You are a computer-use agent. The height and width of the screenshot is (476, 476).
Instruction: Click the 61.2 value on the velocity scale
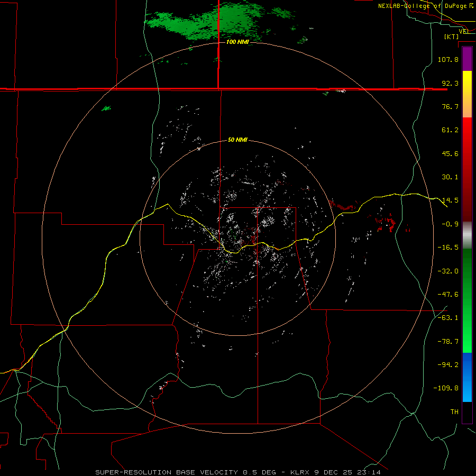(450, 130)
